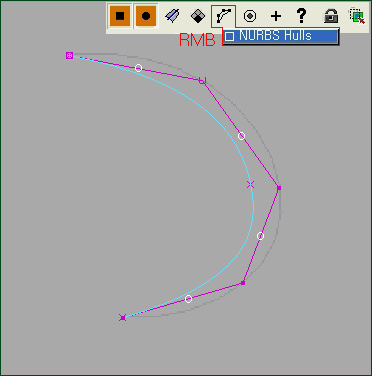Click the magenta X marker on the cyan curve
This screenshot has height=376, width=372.
click(x=251, y=184)
